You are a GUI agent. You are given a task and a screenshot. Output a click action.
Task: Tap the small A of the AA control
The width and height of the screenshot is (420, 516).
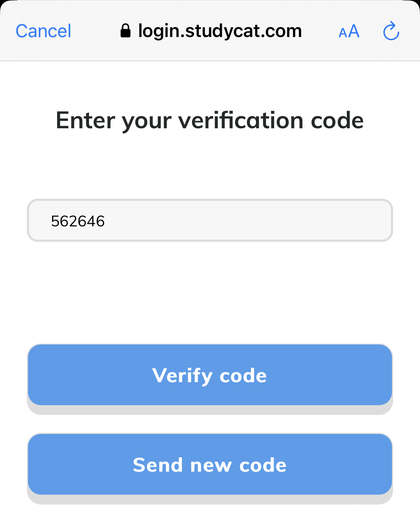click(343, 33)
